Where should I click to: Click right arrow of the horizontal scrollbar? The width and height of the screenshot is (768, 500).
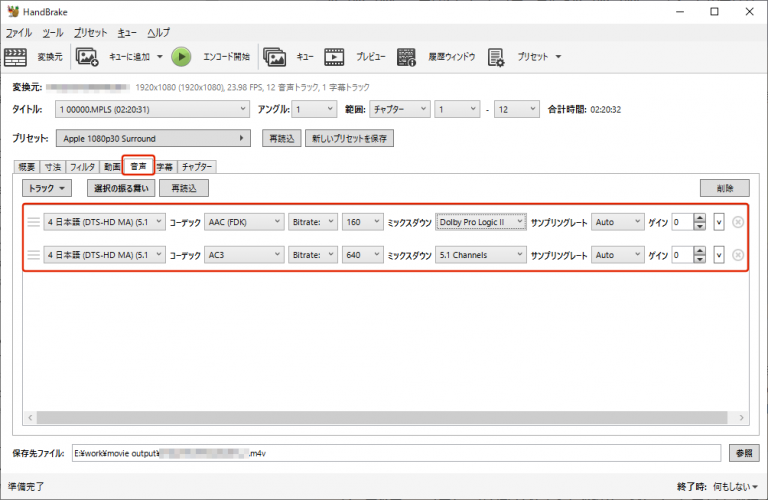(741, 418)
